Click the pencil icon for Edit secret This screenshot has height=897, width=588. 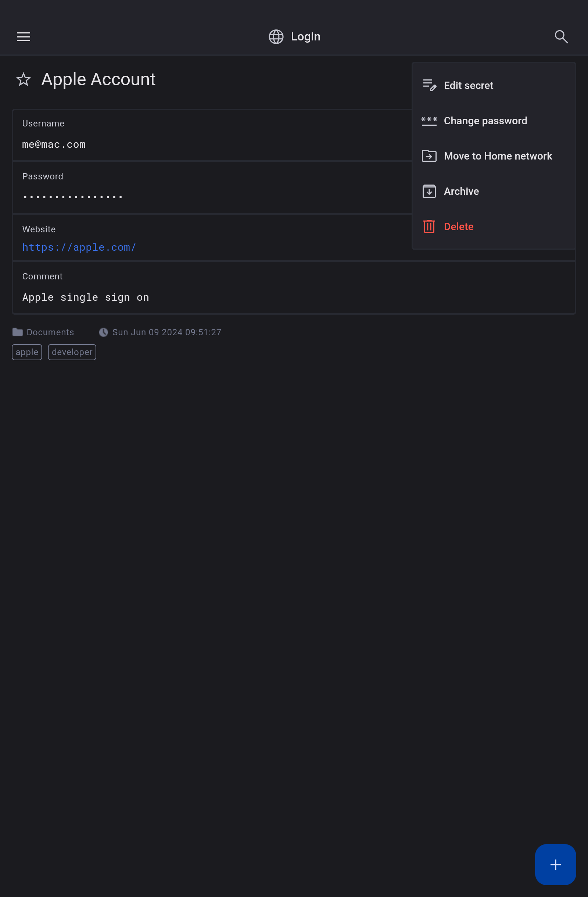point(429,86)
